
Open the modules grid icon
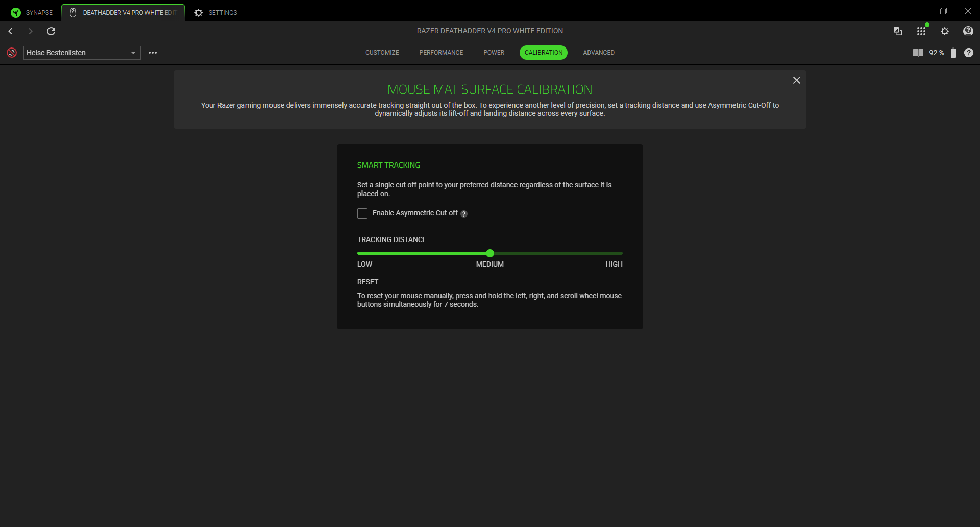[921, 31]
